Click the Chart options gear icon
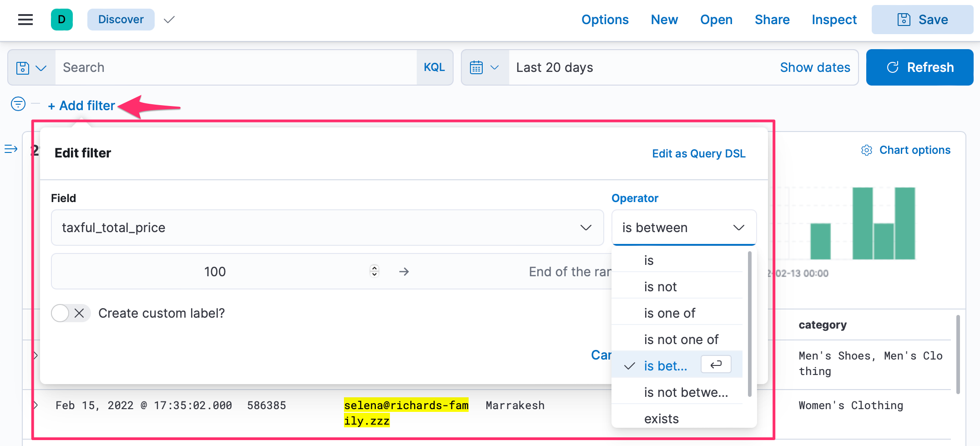Screen dimensions: 980x446 866,150
